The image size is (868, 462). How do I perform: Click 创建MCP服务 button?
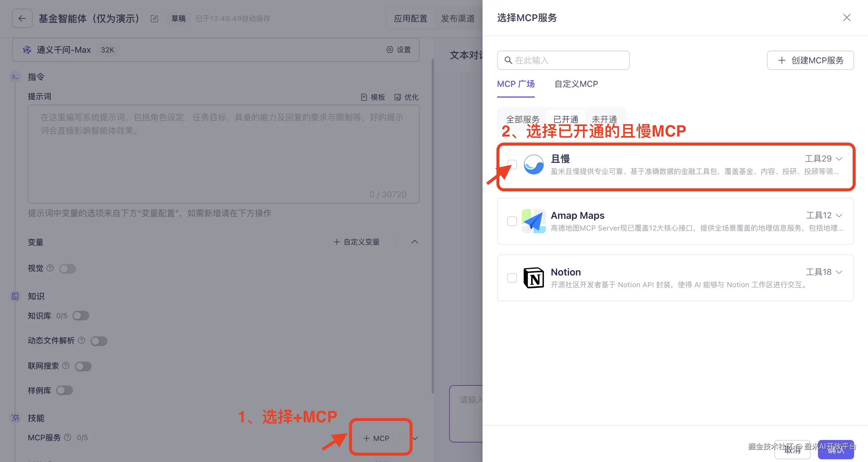(810, 60)
